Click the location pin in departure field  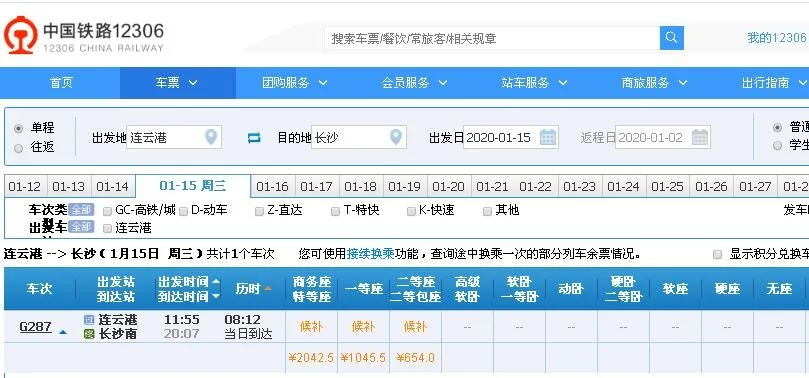click(211, 137)
